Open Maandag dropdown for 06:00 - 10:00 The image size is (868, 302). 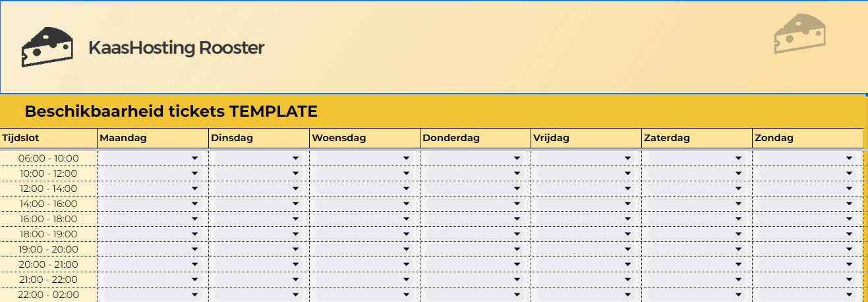click(194, 158)
